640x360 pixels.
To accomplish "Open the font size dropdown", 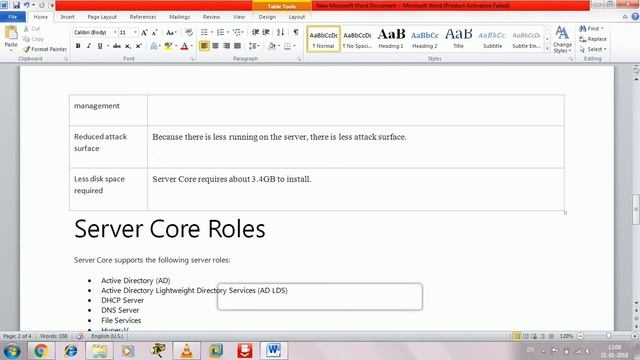I will (135, 32).
